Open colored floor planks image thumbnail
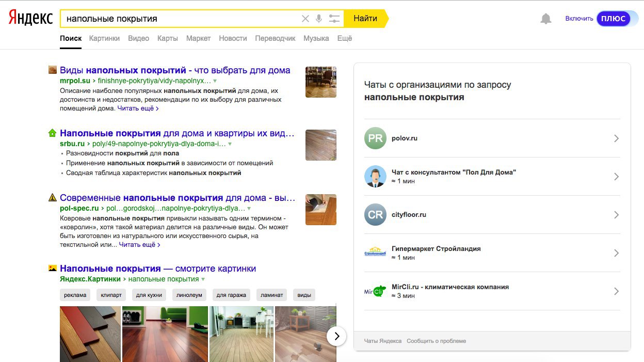The height and width of the screenshot is (362, 644). tap(90, 334)
